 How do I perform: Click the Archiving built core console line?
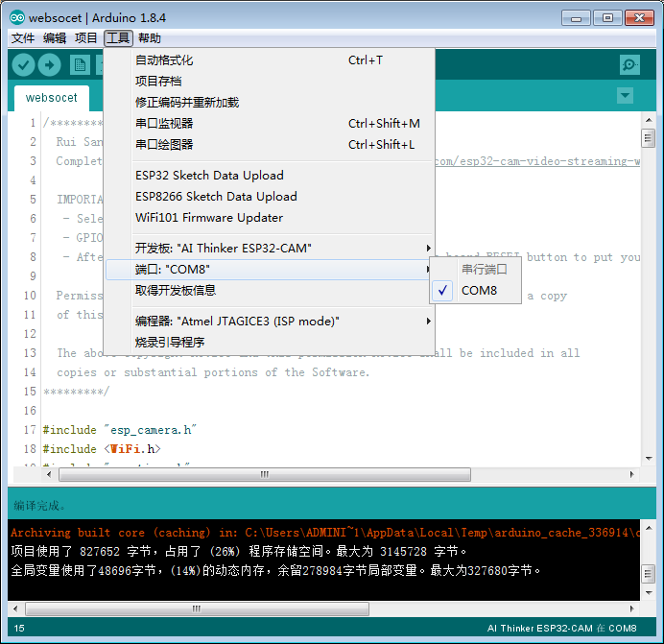(x=324, y=533)
